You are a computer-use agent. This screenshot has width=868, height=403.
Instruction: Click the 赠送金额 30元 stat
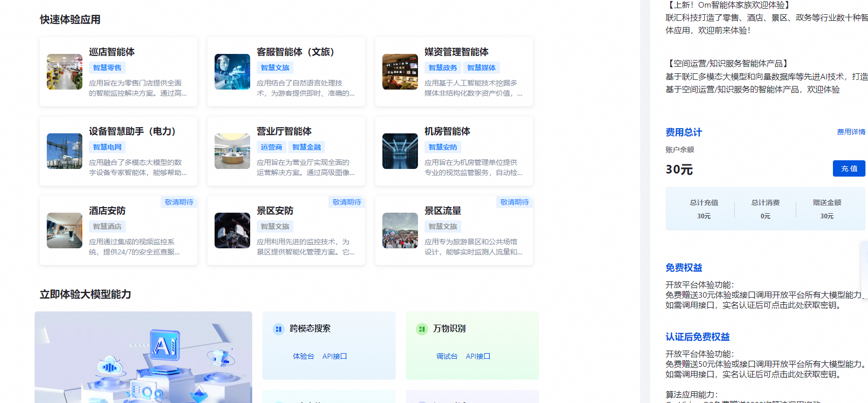coord(827,209)
